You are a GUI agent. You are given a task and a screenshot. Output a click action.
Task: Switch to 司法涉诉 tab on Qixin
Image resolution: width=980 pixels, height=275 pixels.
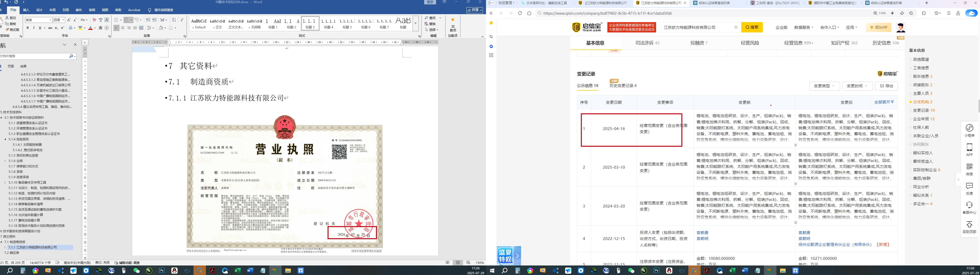tap(647, 43)
